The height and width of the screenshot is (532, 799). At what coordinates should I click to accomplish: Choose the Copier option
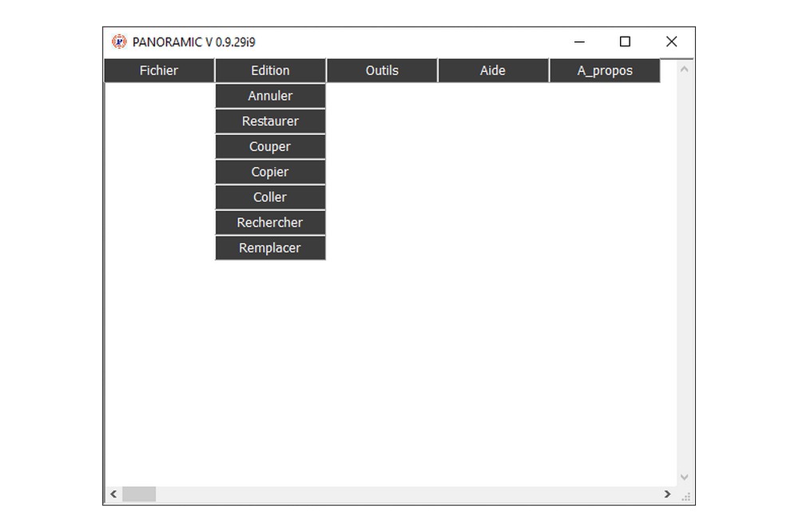(x=270, y=172)
